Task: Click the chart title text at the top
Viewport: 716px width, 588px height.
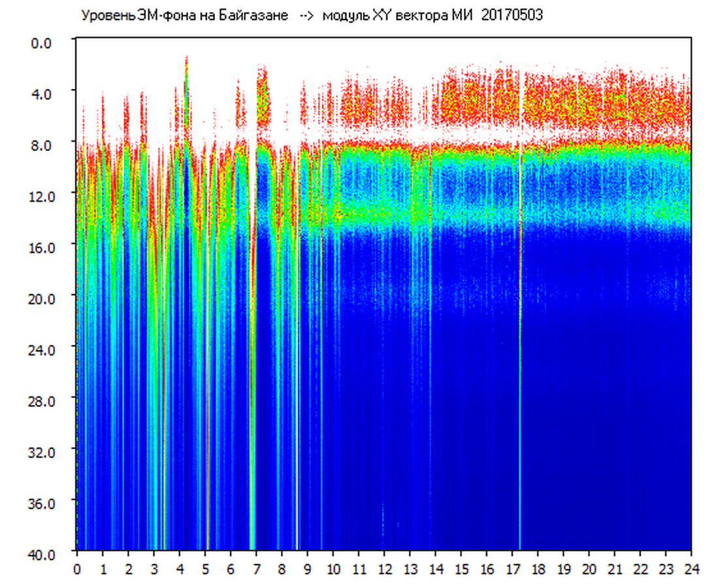Action: (x=311, y=16)
